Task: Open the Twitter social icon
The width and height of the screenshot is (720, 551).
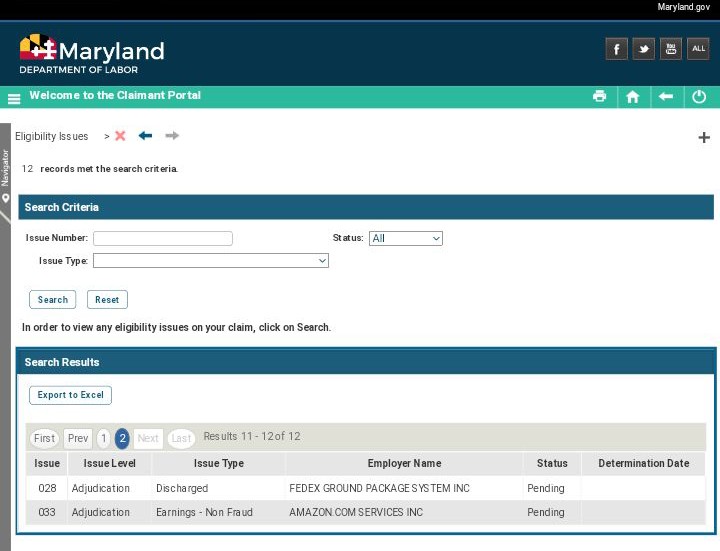Action: tap(643, 49)
